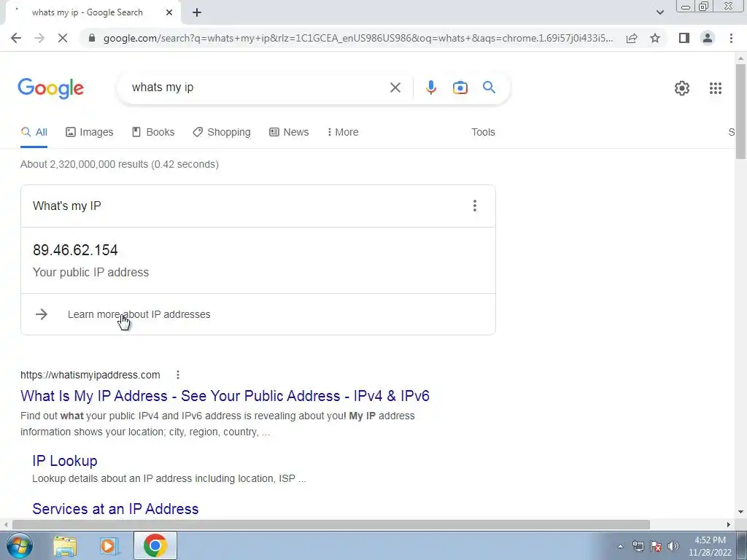This screenshot has width=747, height=560.
Task: Click the blue magnifier search button
Action: (x=489, y=87)
